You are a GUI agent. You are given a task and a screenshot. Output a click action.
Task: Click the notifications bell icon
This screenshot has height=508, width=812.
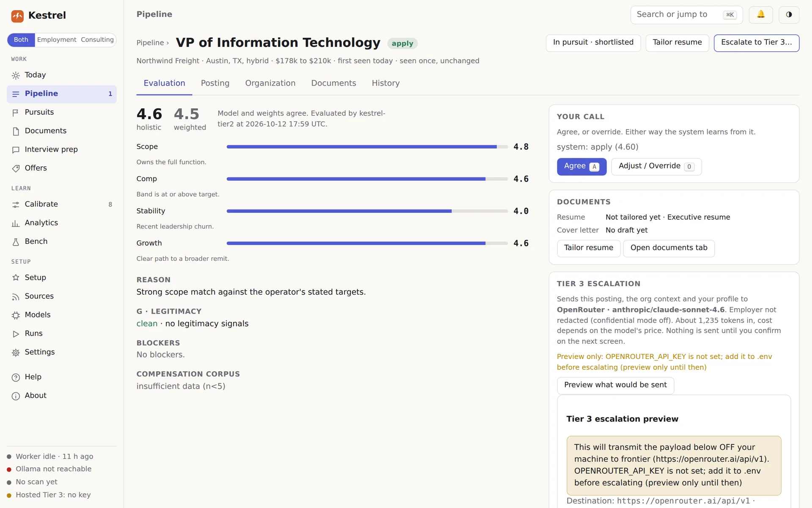[760, 15]
